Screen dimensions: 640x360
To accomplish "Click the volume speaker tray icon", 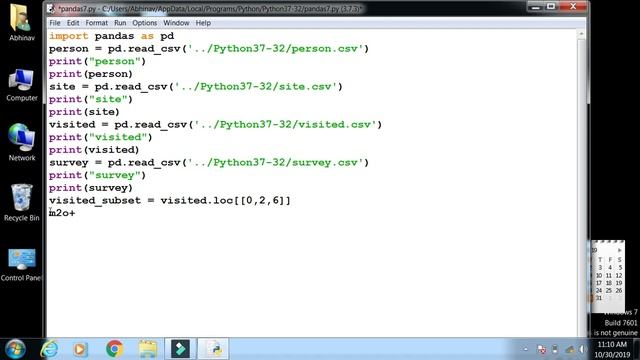I will pos(582,349).
